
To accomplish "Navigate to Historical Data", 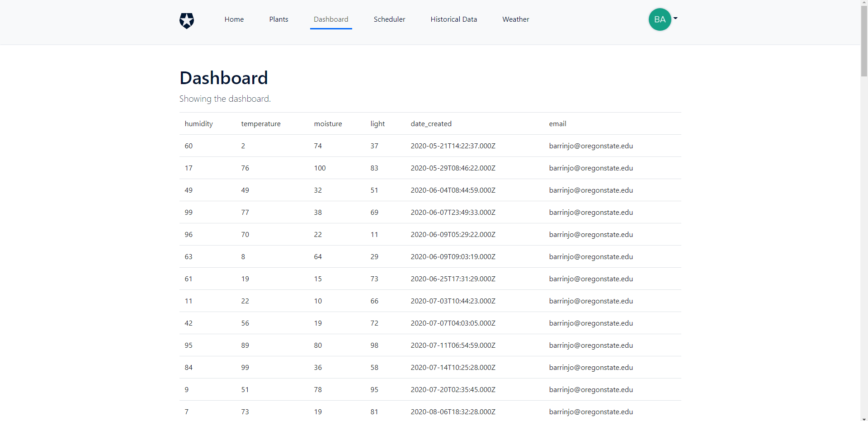I will 453,19.
